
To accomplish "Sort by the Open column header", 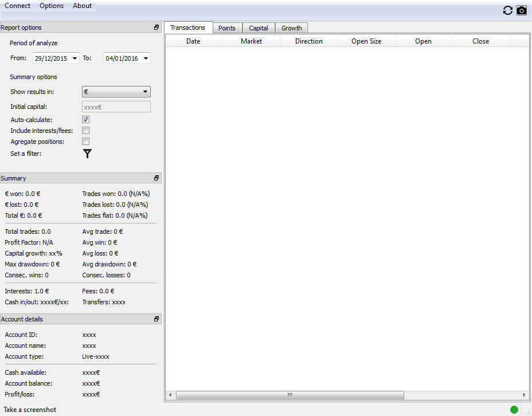I will click(x=424, y=41).
